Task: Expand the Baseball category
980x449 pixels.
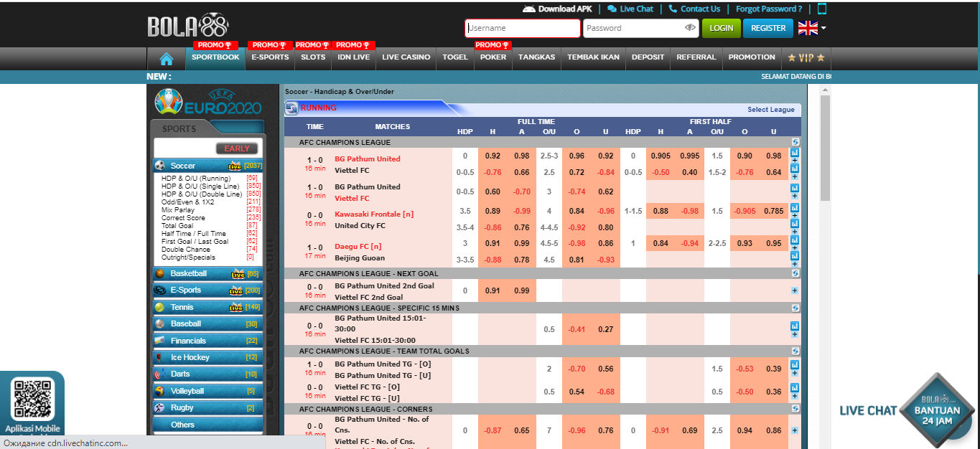Action: pyautogui.click(x=208, y=323)
